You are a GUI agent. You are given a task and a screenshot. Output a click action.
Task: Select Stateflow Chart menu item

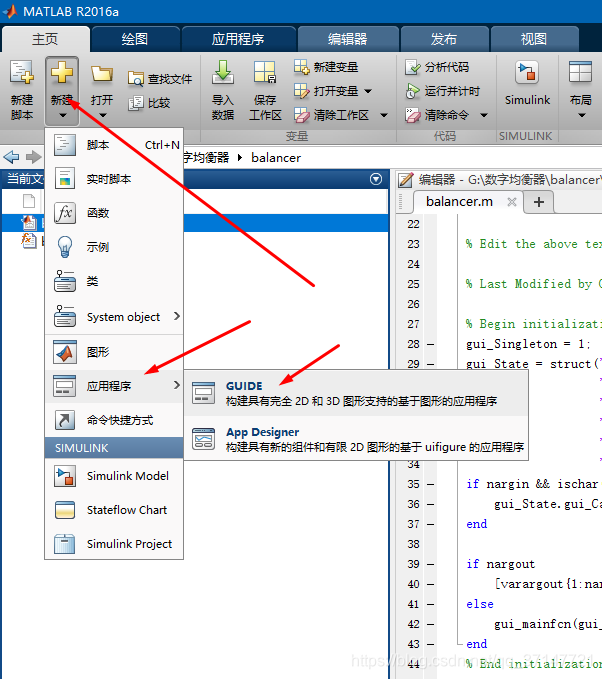click(114, 510)
